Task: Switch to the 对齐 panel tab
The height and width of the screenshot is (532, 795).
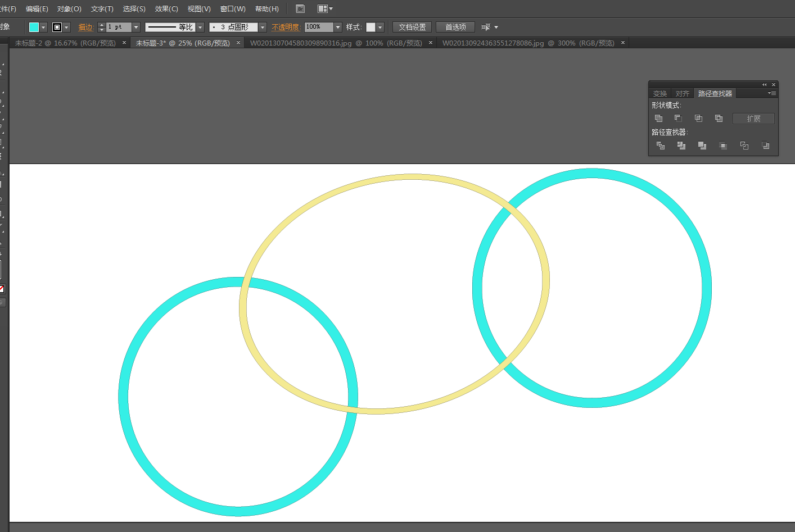Action: coord(683,94)
